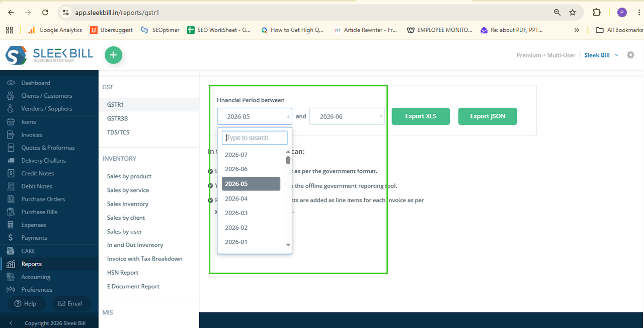The width and height of the screenshot is (644, 328).
Task: Click the Export XLS button
Action: click(421, 116)
